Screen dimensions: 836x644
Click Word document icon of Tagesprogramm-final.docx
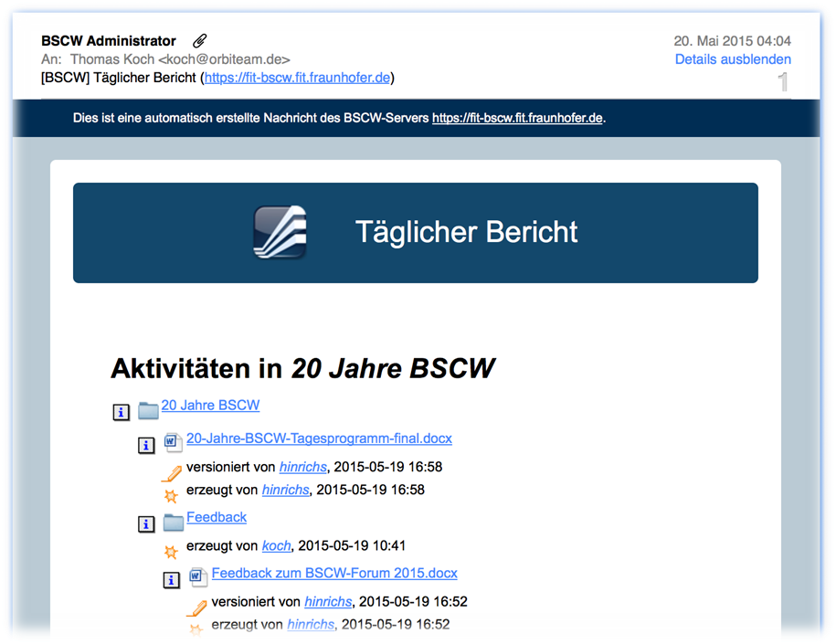coord(173,442)
